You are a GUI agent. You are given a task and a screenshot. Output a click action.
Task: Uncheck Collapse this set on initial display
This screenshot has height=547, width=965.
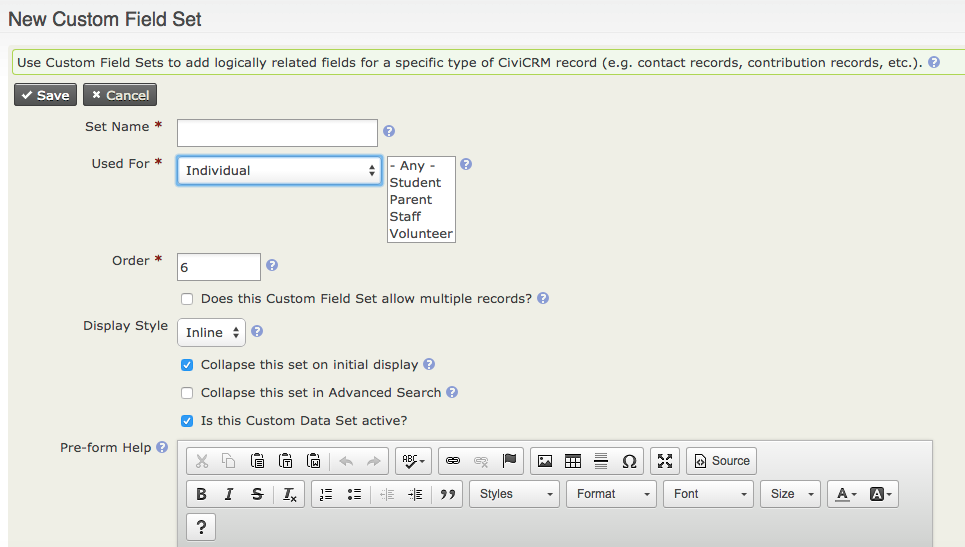coord(187,365)
